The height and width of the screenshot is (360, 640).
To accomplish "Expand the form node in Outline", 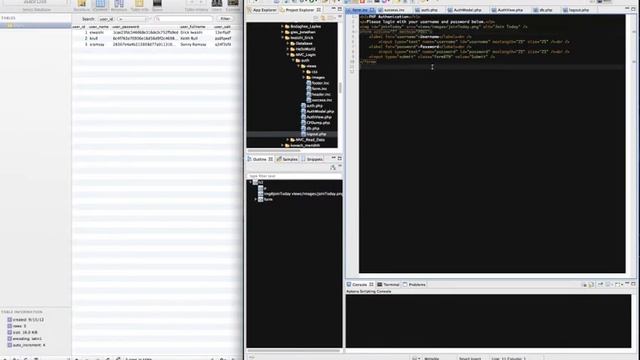I will coord(256,200).
